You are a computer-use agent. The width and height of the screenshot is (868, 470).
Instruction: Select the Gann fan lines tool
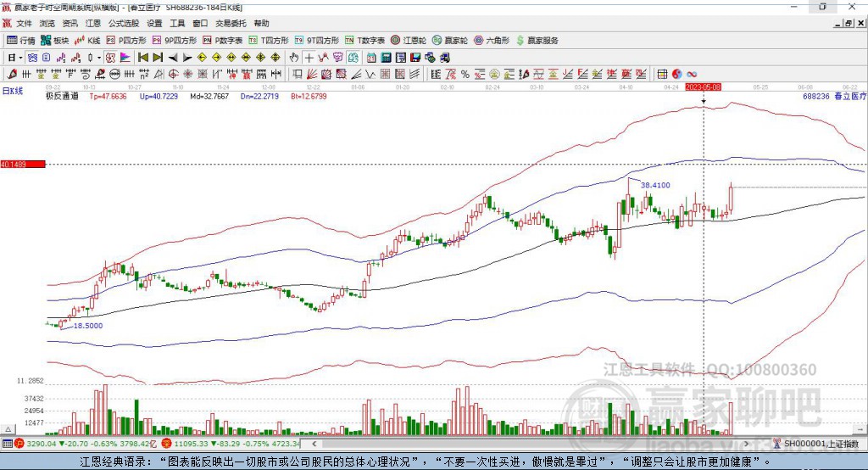[312, 75]
